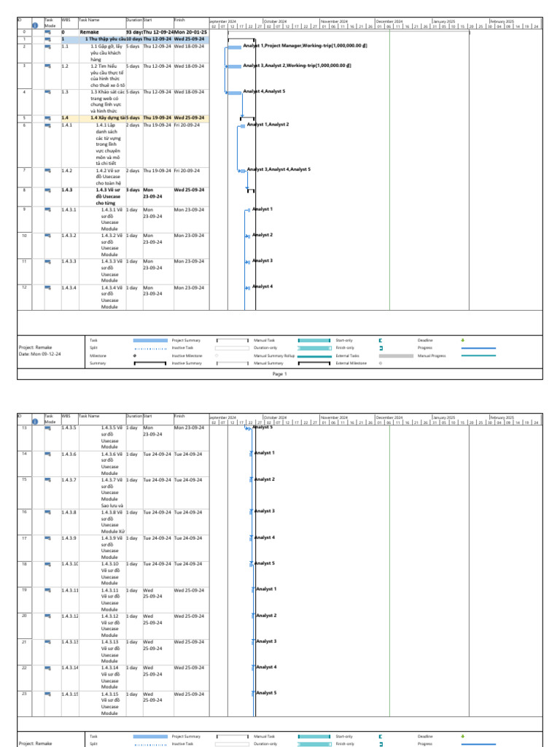Click Gantt bar labeled 'Analyst 3,Analyst 2,Working-trip'
The height and width of the screenshot is (747, 560).
[x=234, y=66]
